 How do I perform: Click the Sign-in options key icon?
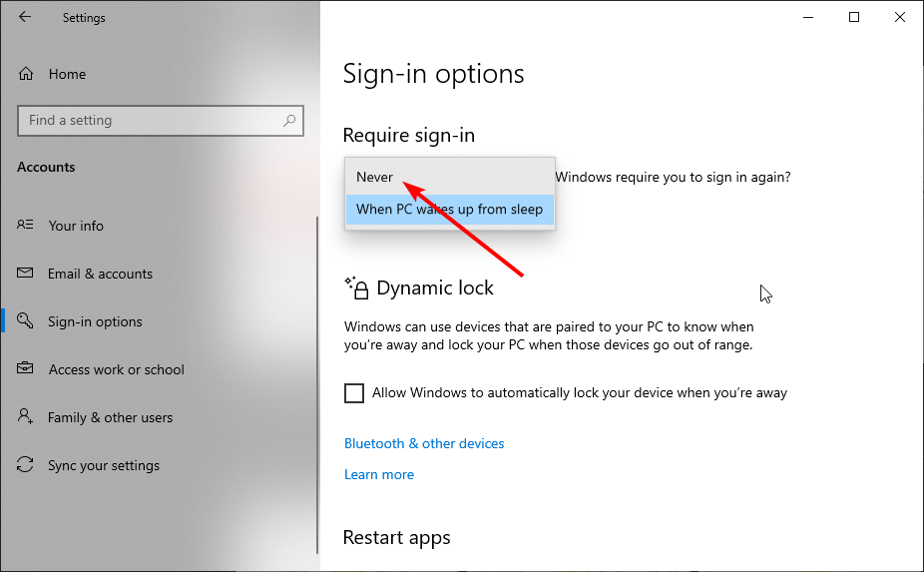coord(26,321)
